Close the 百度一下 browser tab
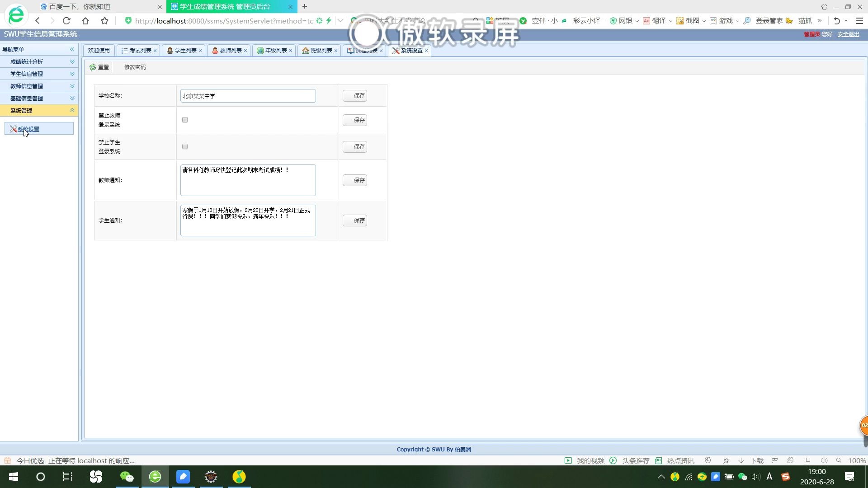868x488 pixels. point(160,7)
